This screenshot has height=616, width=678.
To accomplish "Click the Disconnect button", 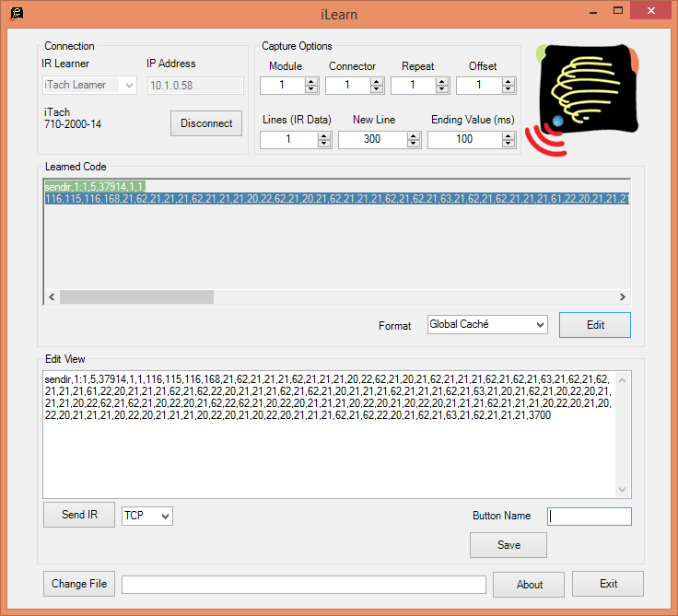I will 206,123.
